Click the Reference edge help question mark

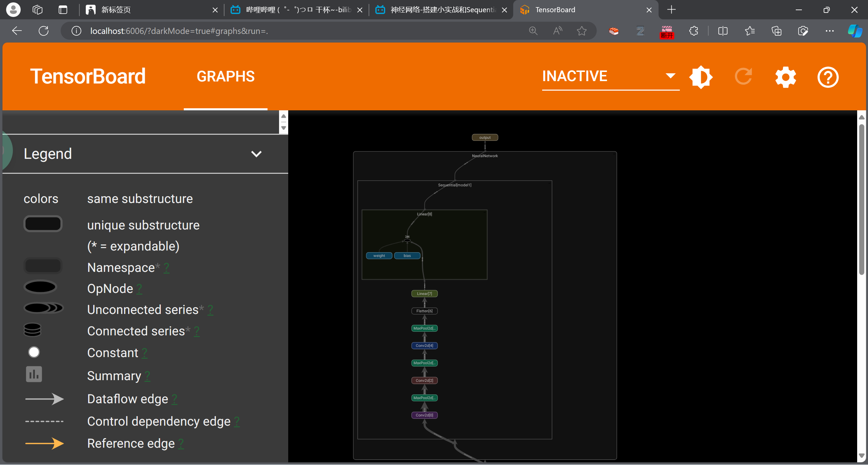click(181, 444)
